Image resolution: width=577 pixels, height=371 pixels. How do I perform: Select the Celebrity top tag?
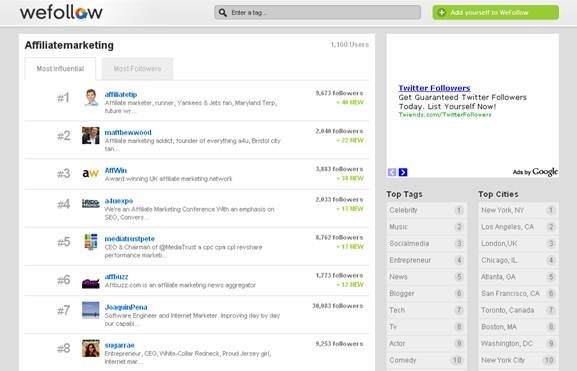(x=426, y=210)
